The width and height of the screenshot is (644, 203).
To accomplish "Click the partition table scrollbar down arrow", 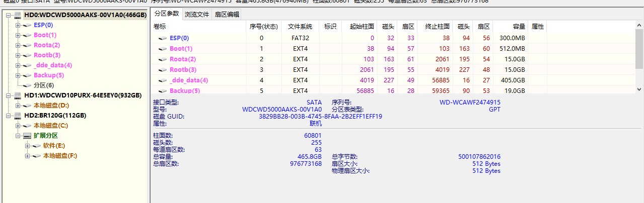I will (639, 89).
